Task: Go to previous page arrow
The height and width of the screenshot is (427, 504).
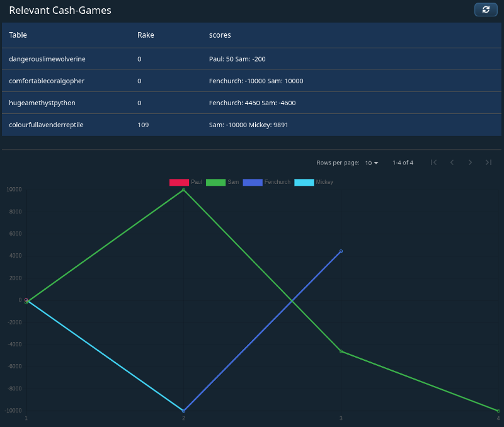Action: click(x=452, y=162)
